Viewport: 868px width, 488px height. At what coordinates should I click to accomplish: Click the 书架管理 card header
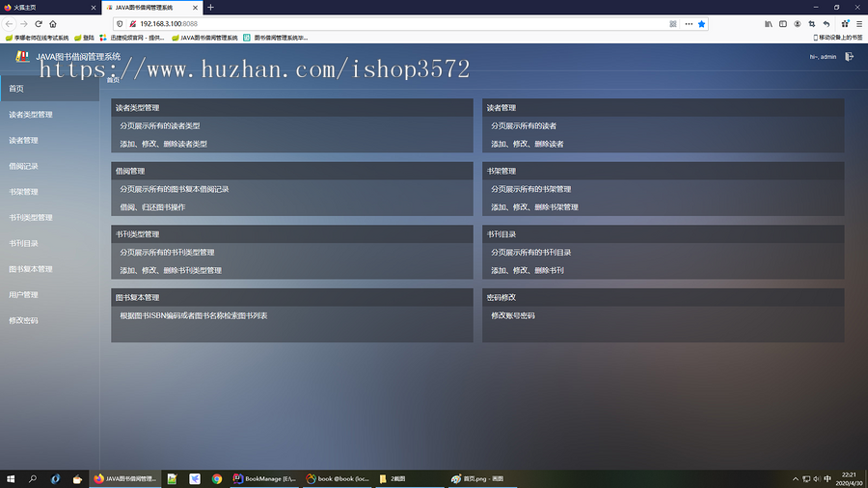pyautogui.click(x=664, y=171)
